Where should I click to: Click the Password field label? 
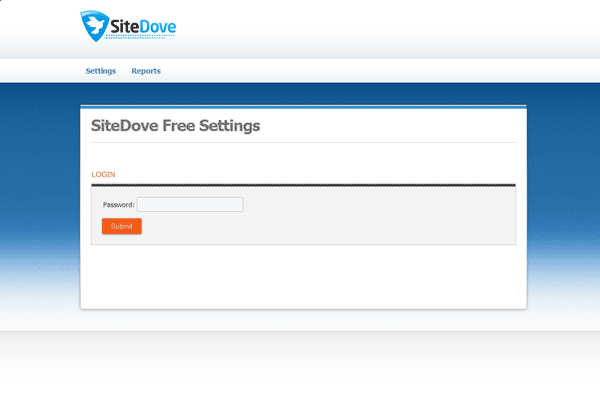coord(118,205)
